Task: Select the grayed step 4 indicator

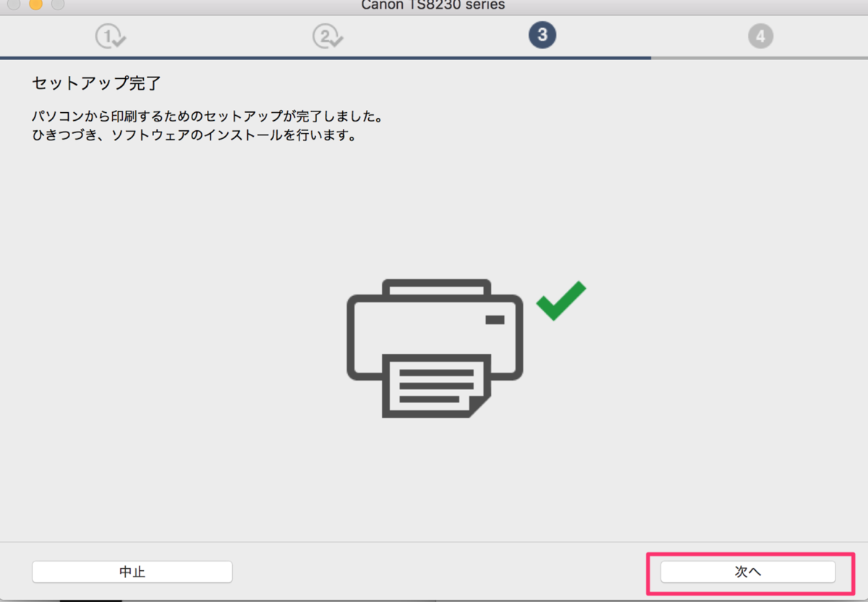Action: [760, 35]
